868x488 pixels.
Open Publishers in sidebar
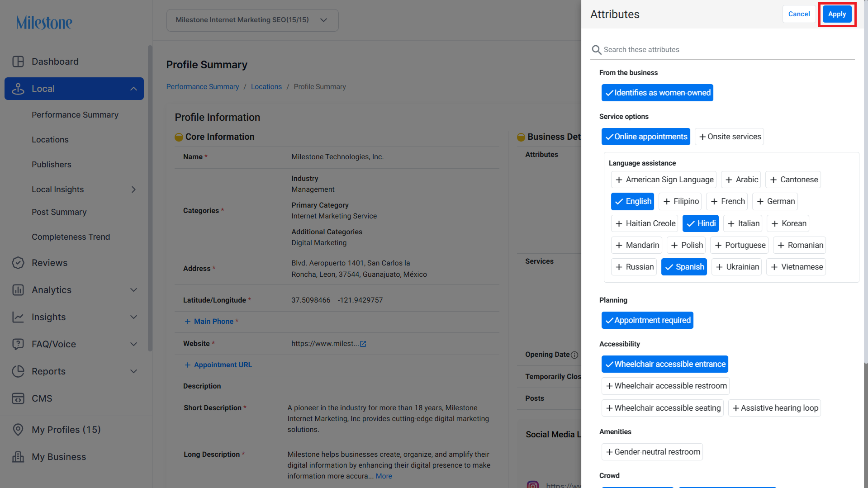52,165
